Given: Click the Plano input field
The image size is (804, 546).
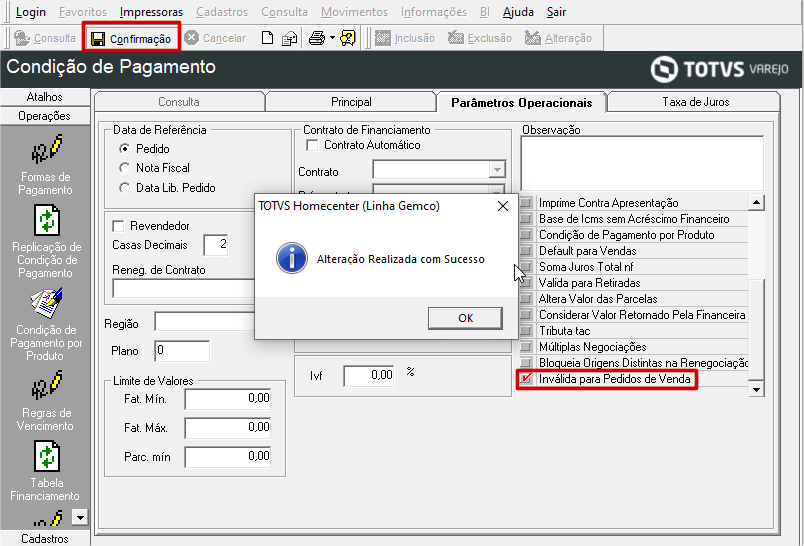Looking at the screenshot, I should [x=182, y=351].
